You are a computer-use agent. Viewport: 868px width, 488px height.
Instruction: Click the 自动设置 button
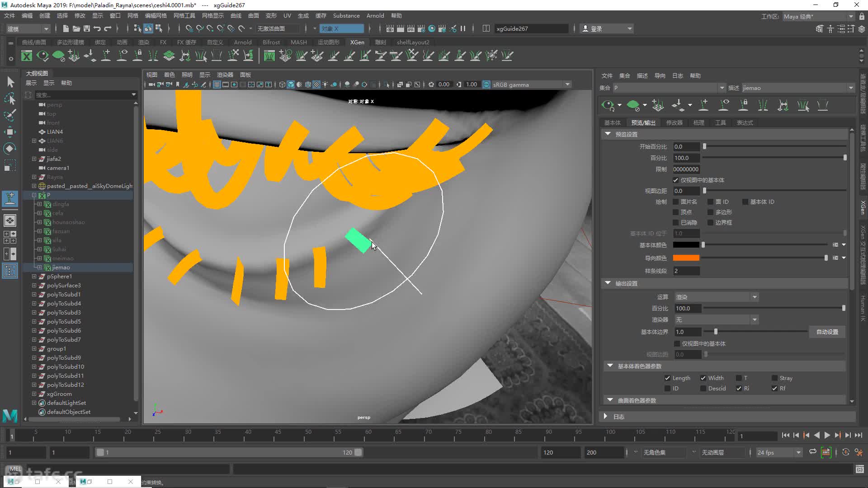pos(827,332)
